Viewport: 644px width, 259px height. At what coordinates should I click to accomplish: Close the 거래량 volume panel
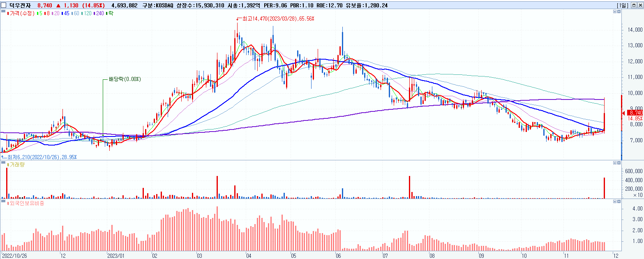(x=619, y=163)
